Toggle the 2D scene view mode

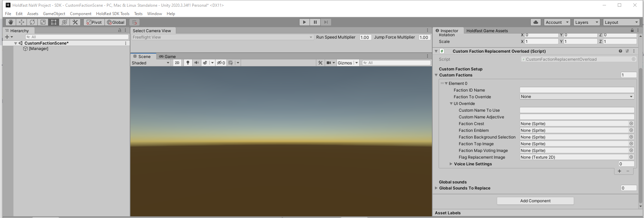click(x=177, y=63)
